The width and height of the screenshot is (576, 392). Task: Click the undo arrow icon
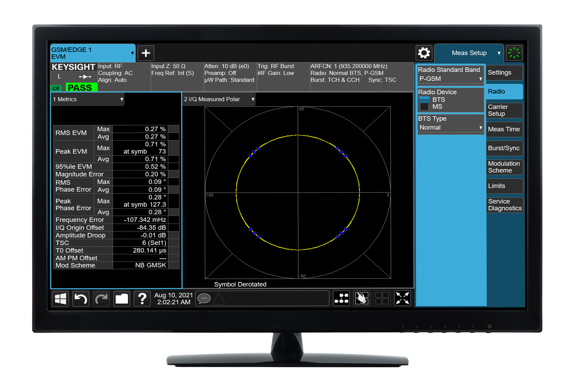(x=81, y=299)
